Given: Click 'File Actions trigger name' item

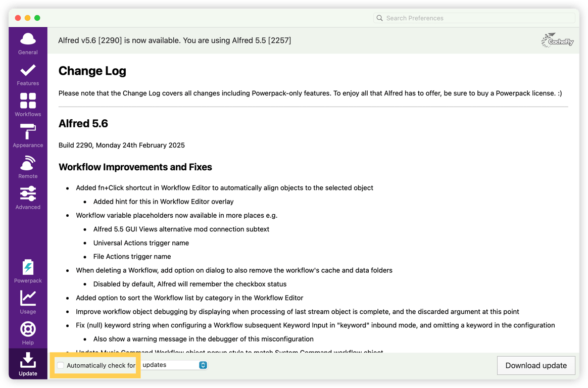Looking at the screenshot, I should (x=132, y=257).
